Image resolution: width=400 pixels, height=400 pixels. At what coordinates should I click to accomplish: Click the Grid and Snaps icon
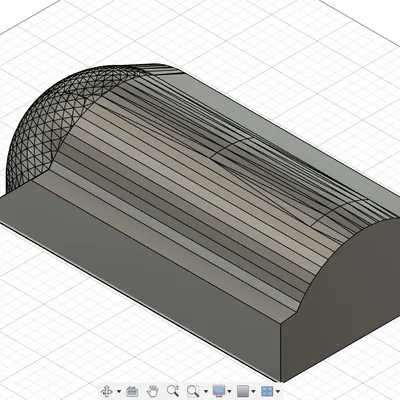243,391
